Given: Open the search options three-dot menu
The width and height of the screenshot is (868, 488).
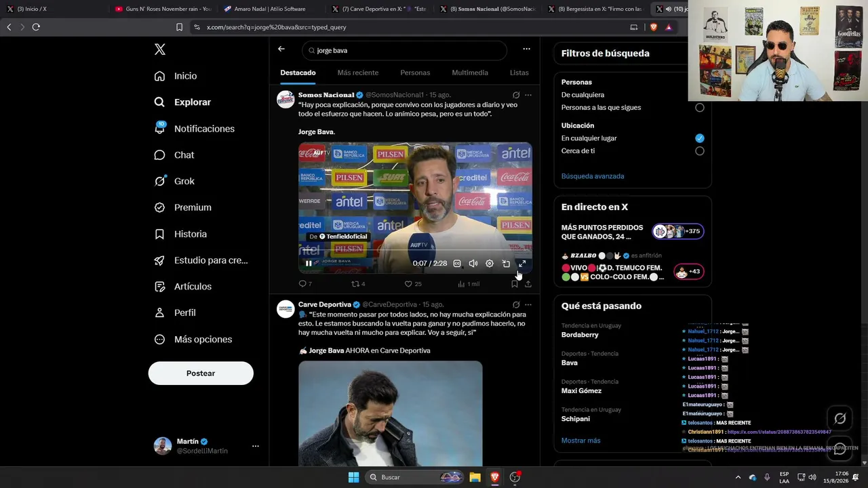Looking at the screenshot, I should tap(526, 49).
